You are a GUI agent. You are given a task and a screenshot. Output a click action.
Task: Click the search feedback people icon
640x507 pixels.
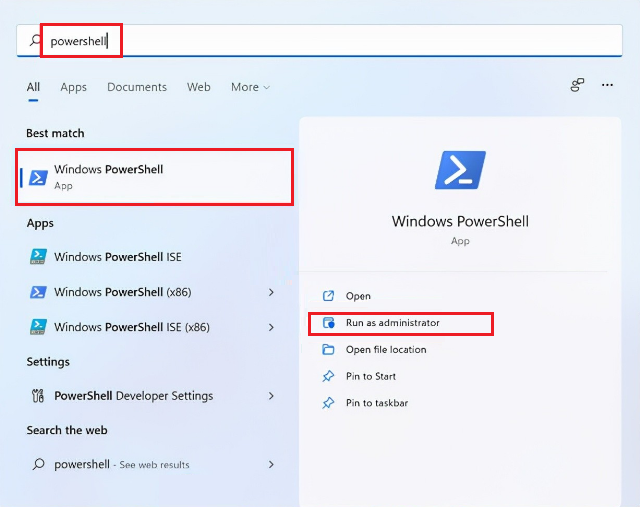pyautogui.click(x=577, y=85)
